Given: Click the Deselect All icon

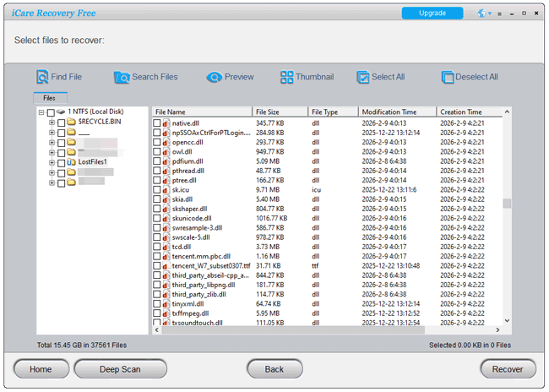Looking at the screenshot, I should (x=448, y=77).
